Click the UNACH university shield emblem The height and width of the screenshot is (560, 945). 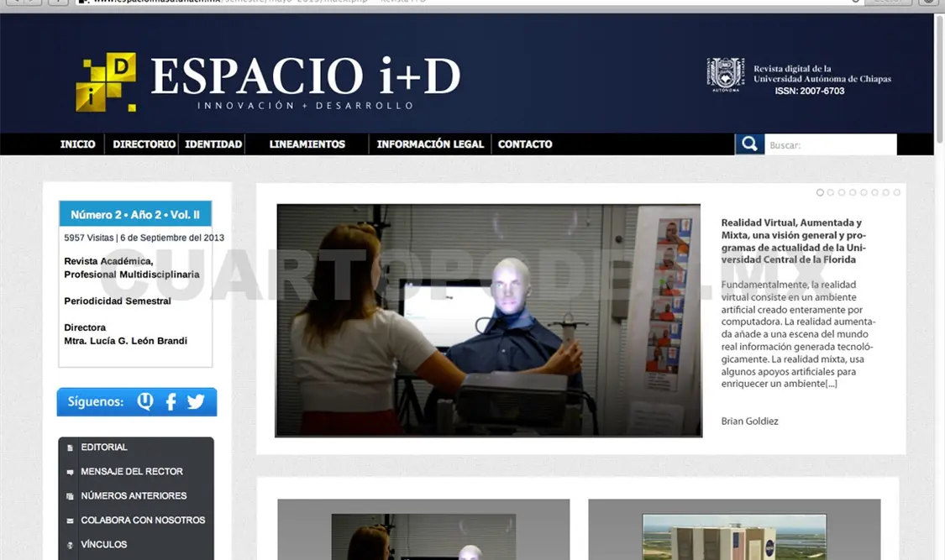pyautogui.click(x=725, y=72)
